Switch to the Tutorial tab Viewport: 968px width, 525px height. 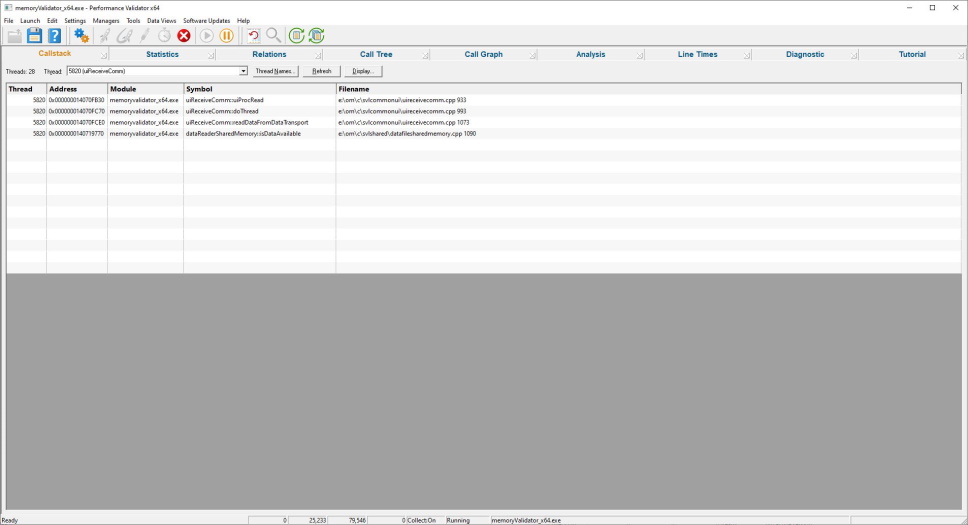pyautogui.click(x=912, y=54)
